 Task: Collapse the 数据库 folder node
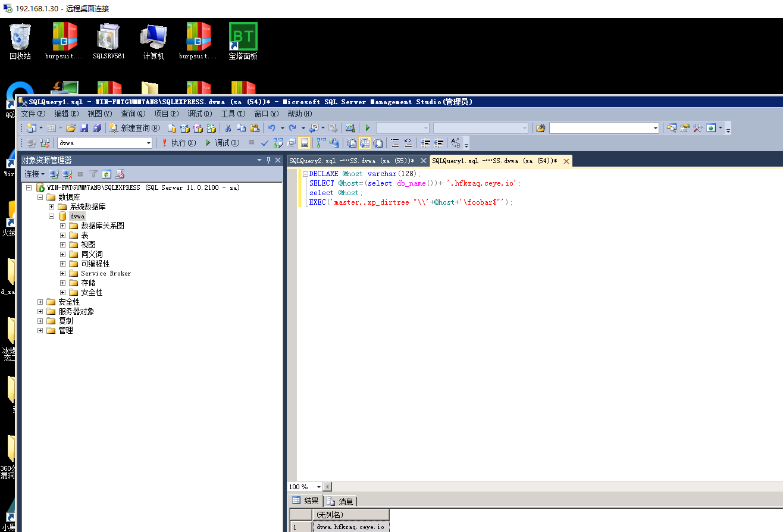(x=40, y=197)
